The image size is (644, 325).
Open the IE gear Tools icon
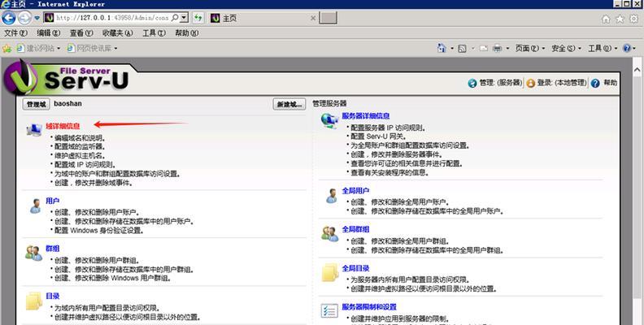point(633,19)
